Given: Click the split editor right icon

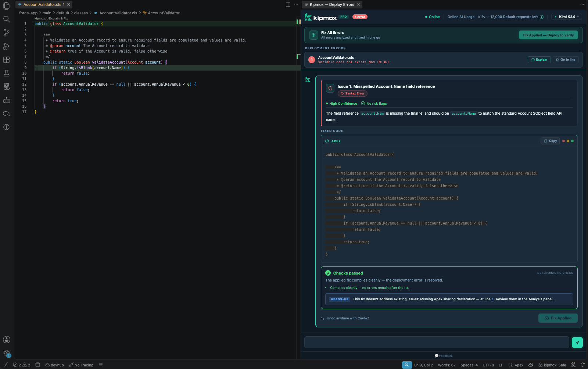Looking at the screenshot, I should pos(288,4).
